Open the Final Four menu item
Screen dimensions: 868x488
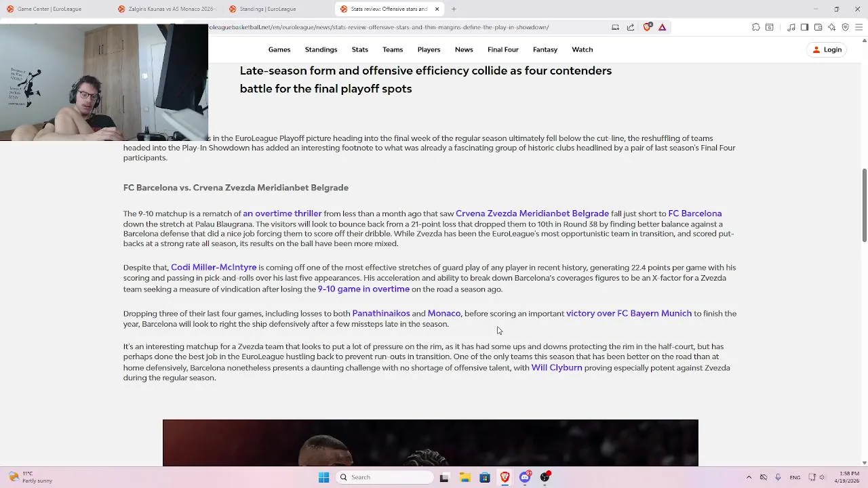point(502,49)
